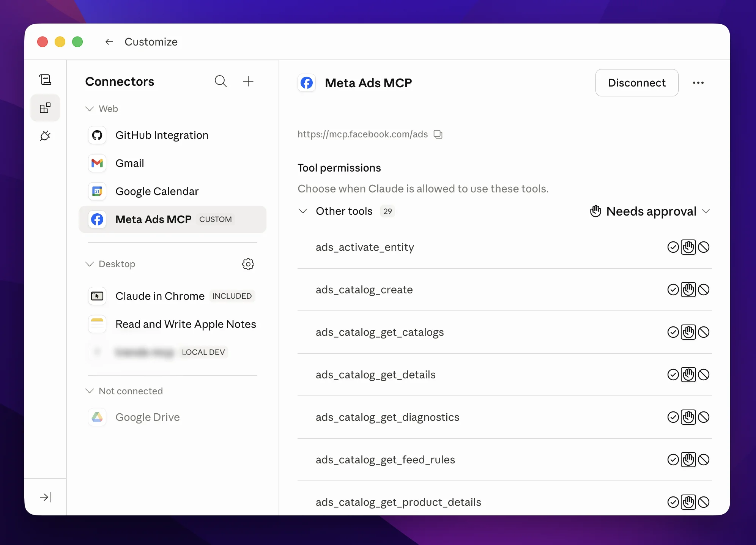Maximize the window with the green button

(x=77, y=42)
